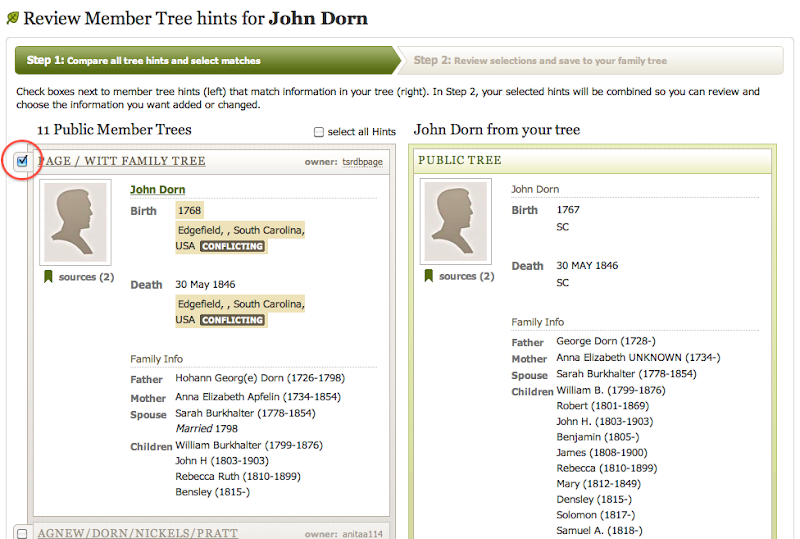Click sources (2) text in Public Tree panel
The image size is (800, 539).
467,276
